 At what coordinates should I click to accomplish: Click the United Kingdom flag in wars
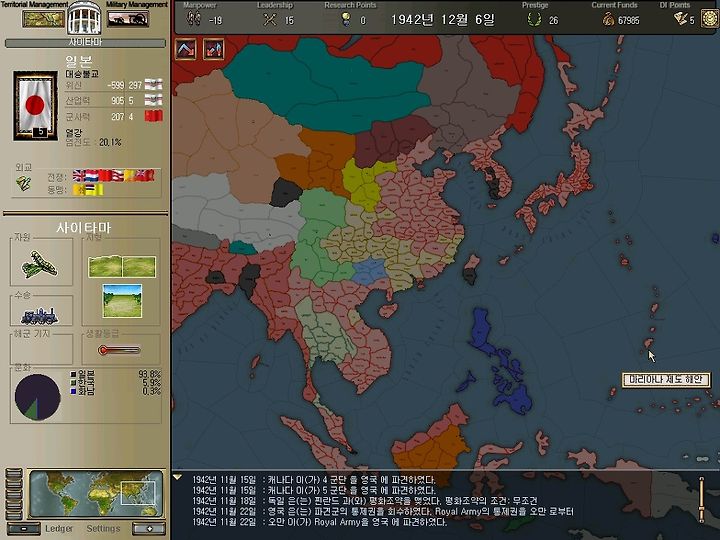pos(79,175)
